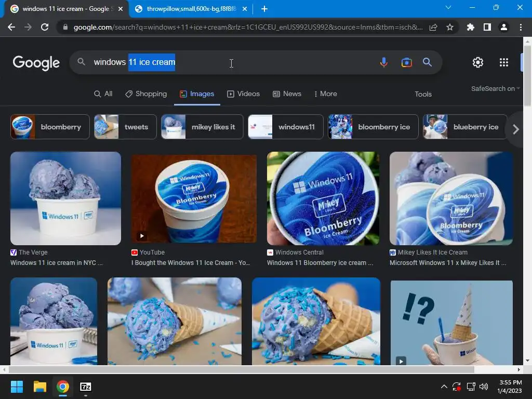Image resolution: width=532 pixels, height=399 pixels.
Task: Switch to the All results tab
Action: [103, 94]
